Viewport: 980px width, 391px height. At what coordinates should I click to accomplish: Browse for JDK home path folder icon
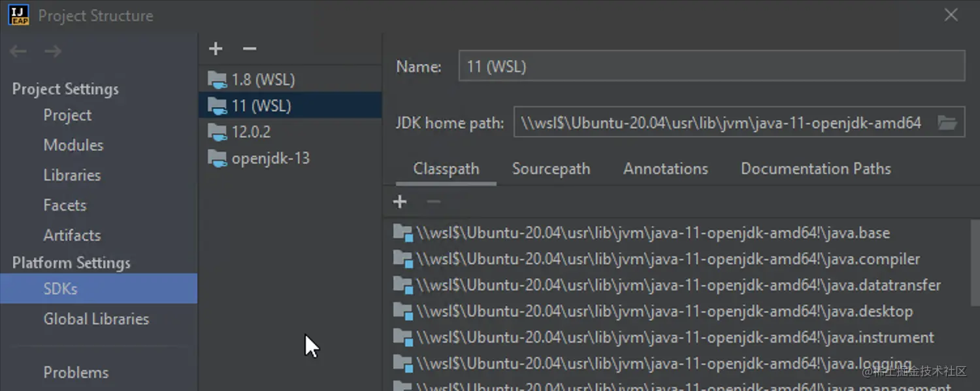pyautogui.click(x=947, y=122)
